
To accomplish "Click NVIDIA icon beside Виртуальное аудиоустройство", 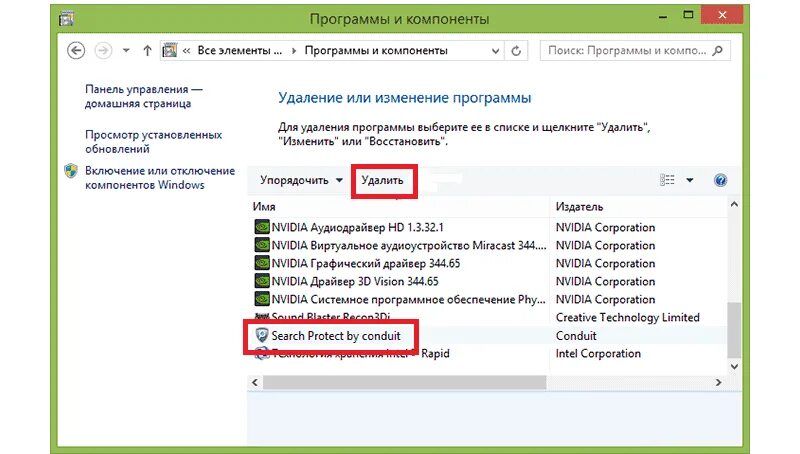I will click(x=262, y=245).
